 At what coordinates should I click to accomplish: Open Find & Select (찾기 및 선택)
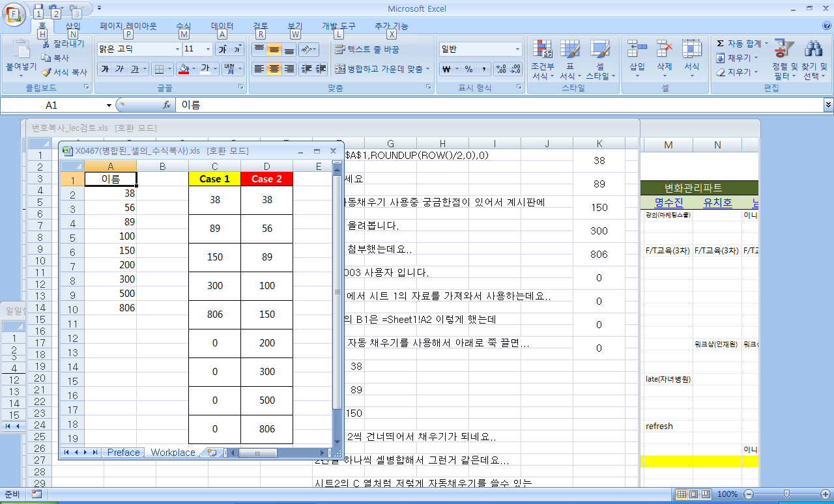[814, 60]
